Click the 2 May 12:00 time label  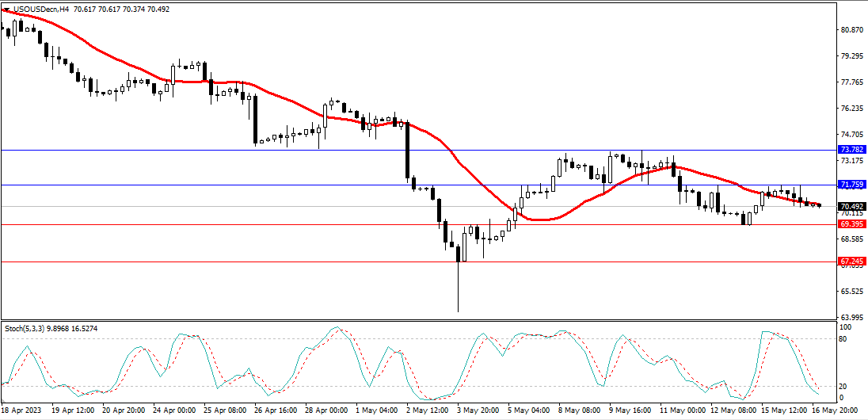tap(428, 410)
